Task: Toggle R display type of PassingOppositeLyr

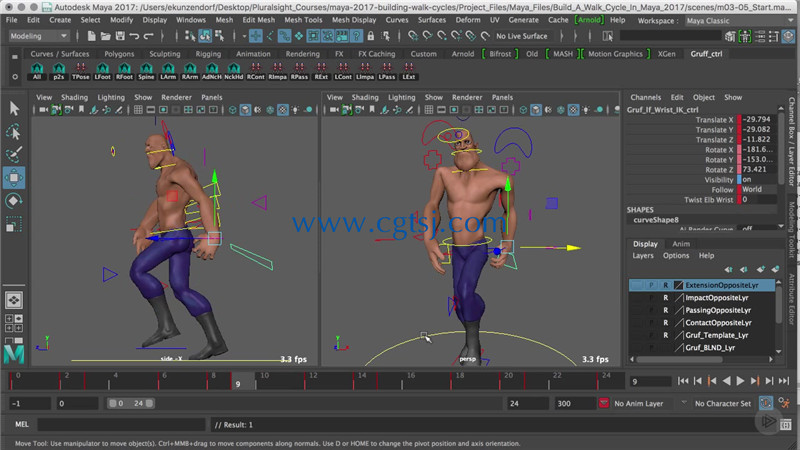Action: 665,310
